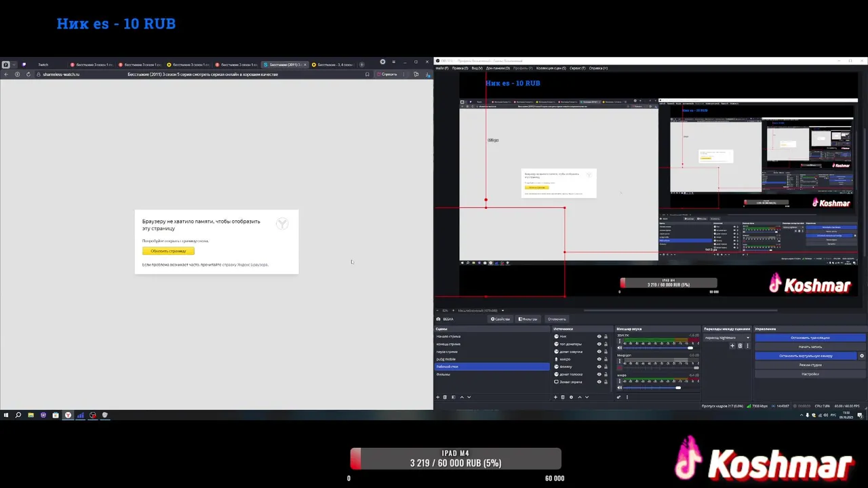Click Остановить виртуальную камеру button
Screen dimensions: 868x488
pyautogui.click(x=806, y=356)
